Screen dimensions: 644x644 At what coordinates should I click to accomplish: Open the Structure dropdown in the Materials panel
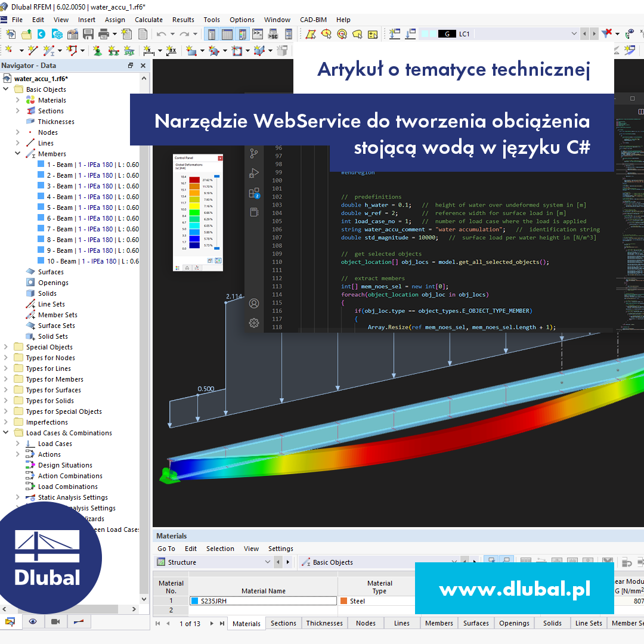coord(268,562)
